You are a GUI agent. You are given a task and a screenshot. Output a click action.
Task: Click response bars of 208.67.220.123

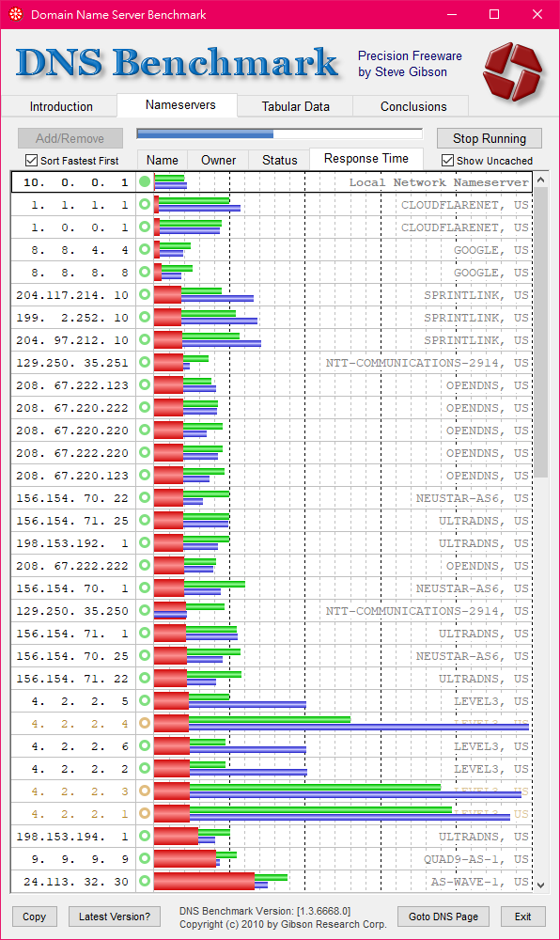189,475
